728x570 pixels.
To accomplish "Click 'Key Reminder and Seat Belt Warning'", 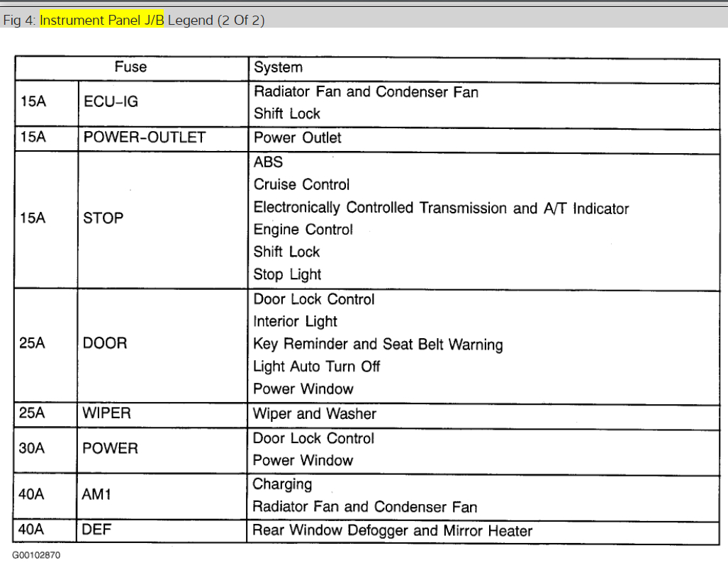I will point(378,345).
